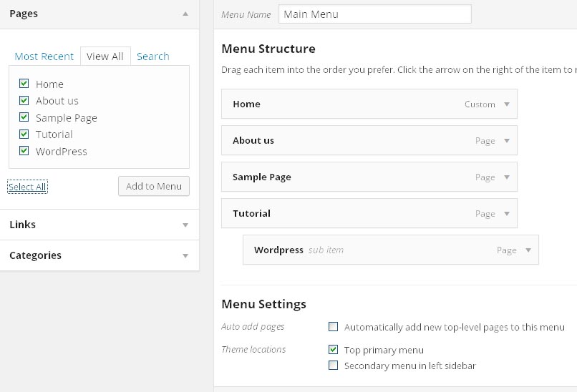Image resolution: width=577 pixels, height=392 pixels.
Task: Expand the Tutorial menu item arrow
Action: (x=507, y=214)
